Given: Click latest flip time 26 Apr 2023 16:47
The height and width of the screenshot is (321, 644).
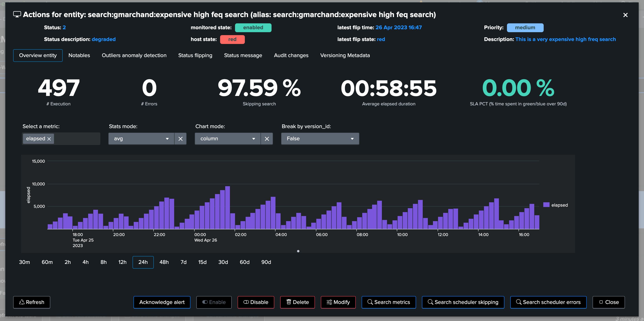Looking at the screenshot, I should [x=399, y=27].
